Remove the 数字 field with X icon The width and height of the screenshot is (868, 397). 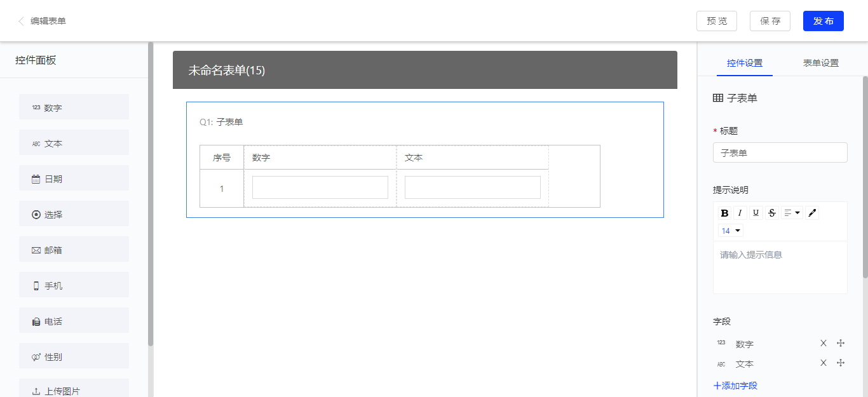[824, 343]
